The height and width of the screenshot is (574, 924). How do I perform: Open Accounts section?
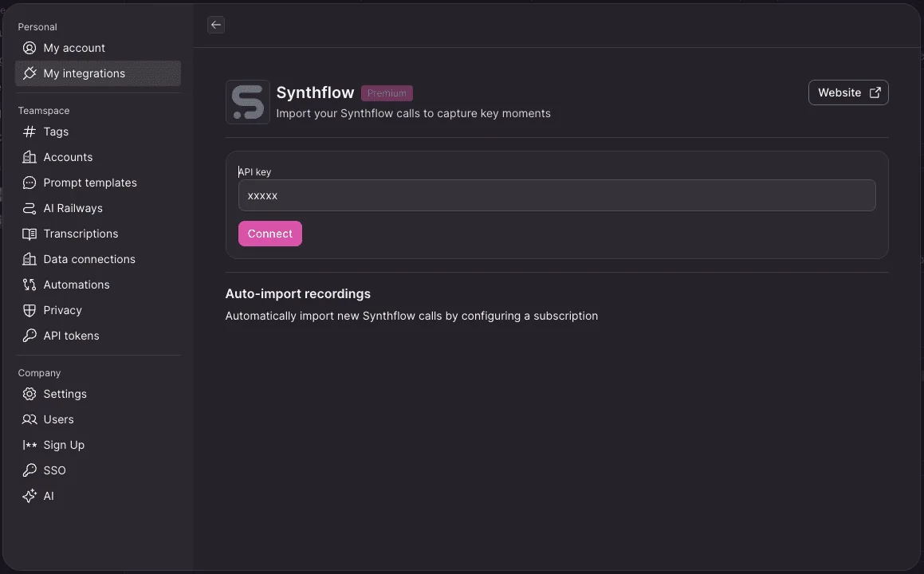coord(98,157)
